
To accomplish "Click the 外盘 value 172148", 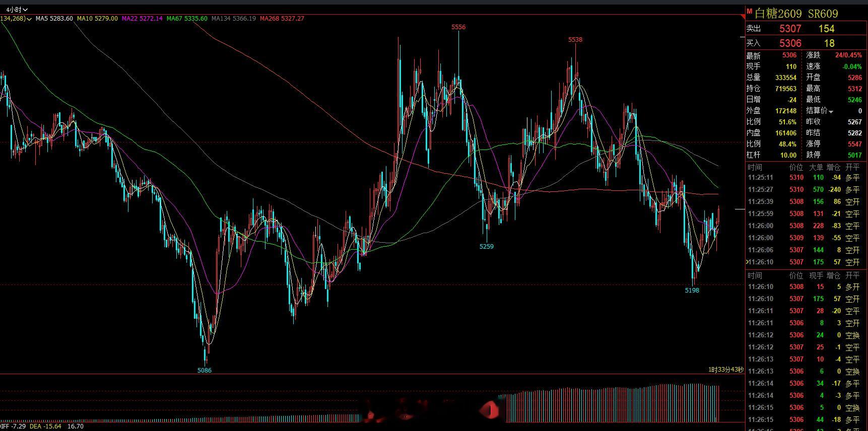I will (786, 111).
